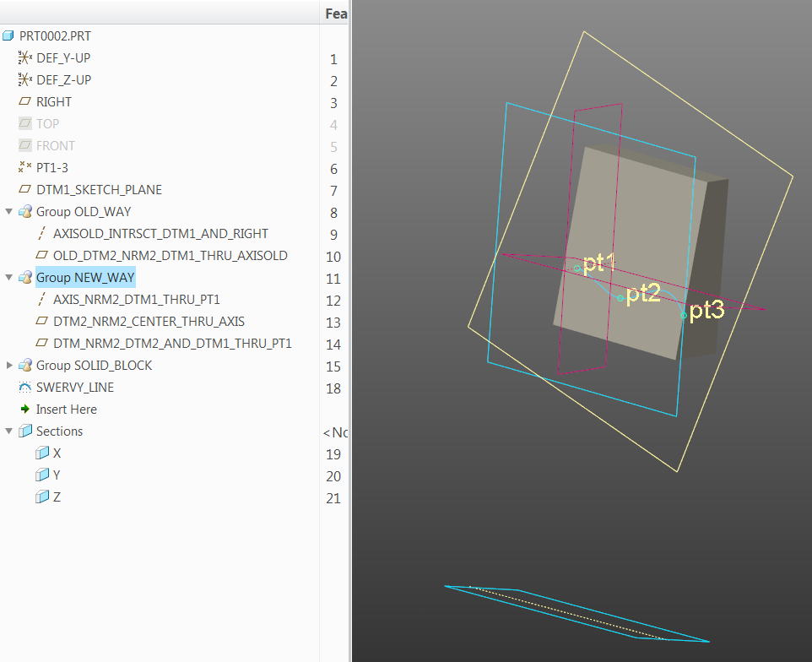Click the Group NEW_WAY group icon
This screenshot has width=812, height=662.
coord(24,277)
